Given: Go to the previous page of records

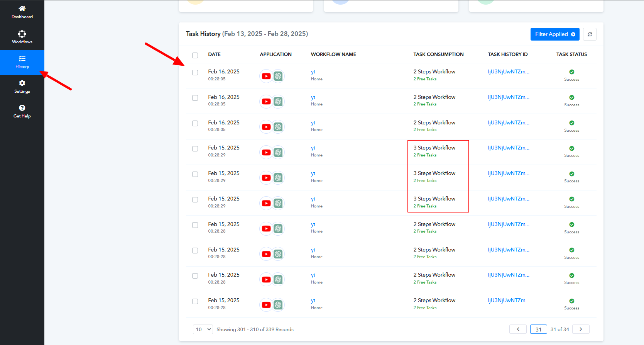Looking at the screenshot, I should [518, 329].
